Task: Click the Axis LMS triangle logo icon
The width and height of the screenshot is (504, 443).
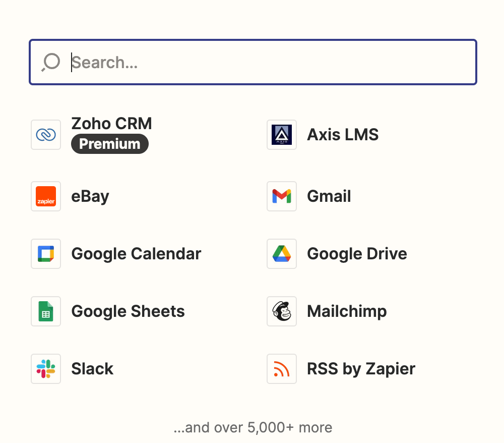Action: point(282,135)
